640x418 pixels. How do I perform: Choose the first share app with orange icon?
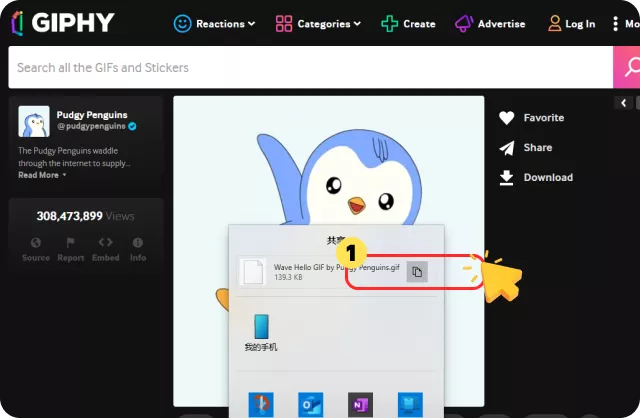261,405
